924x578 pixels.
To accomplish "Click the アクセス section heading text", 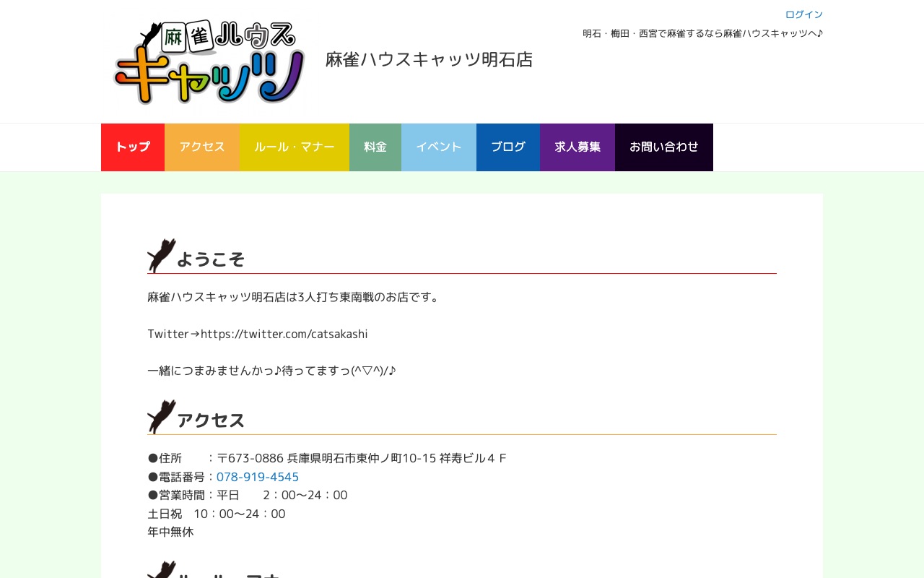I will tap(211, 420).
